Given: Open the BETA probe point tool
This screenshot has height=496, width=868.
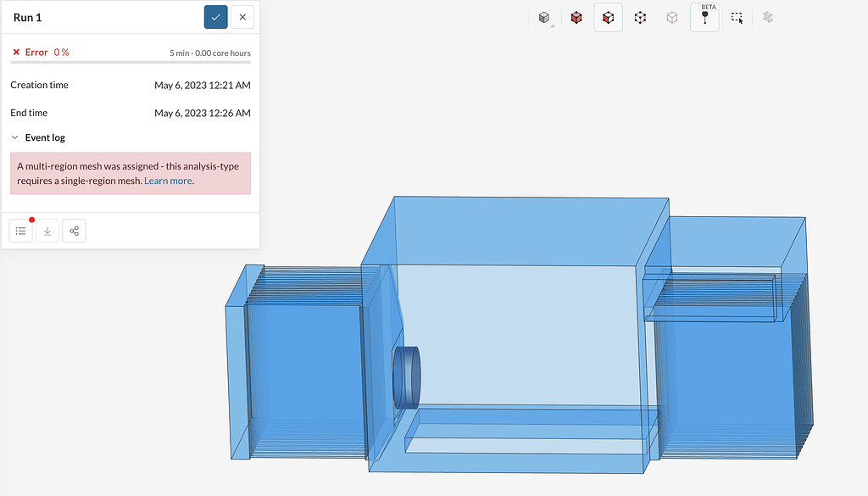Looking at the screenshot, I should pyautogui.click(x=704, y=19).
